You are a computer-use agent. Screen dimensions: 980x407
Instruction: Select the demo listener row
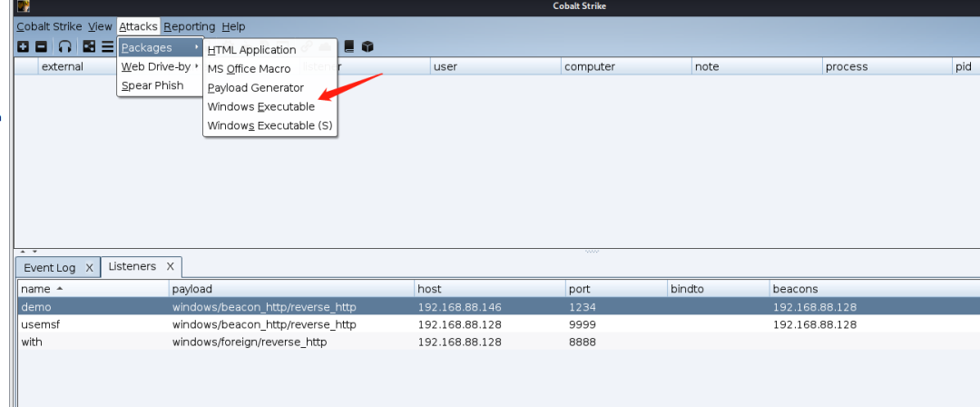click(499, 307)
